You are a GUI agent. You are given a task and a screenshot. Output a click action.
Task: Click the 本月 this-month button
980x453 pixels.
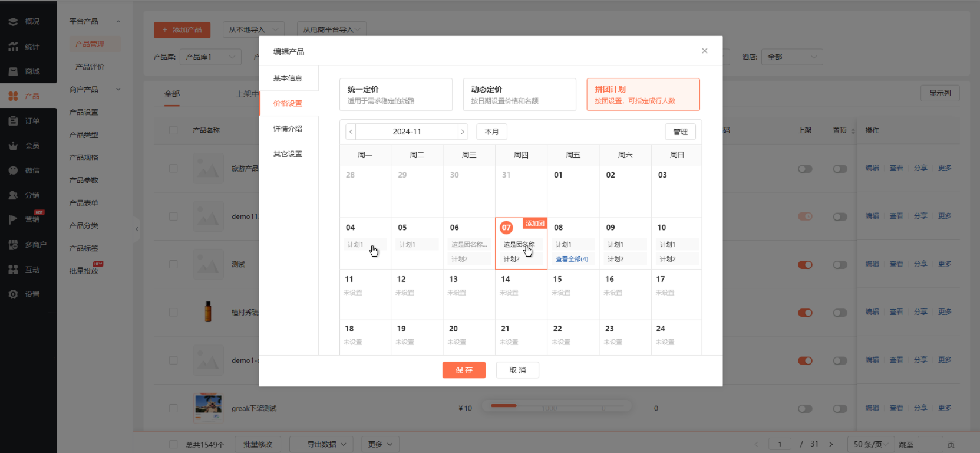click(492, 132)
